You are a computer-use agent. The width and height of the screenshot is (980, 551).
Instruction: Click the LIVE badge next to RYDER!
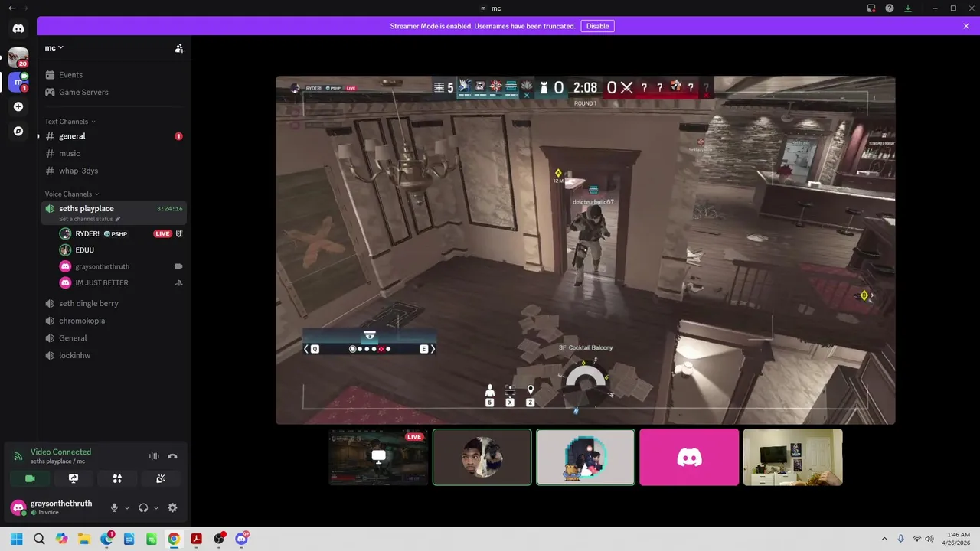click(x=162, y=233)
